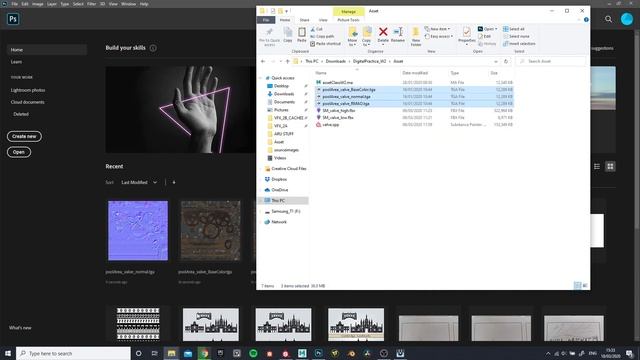640x360 pixels.
Task: Open Explorer Share tab
Action: (x=304, y=20)
